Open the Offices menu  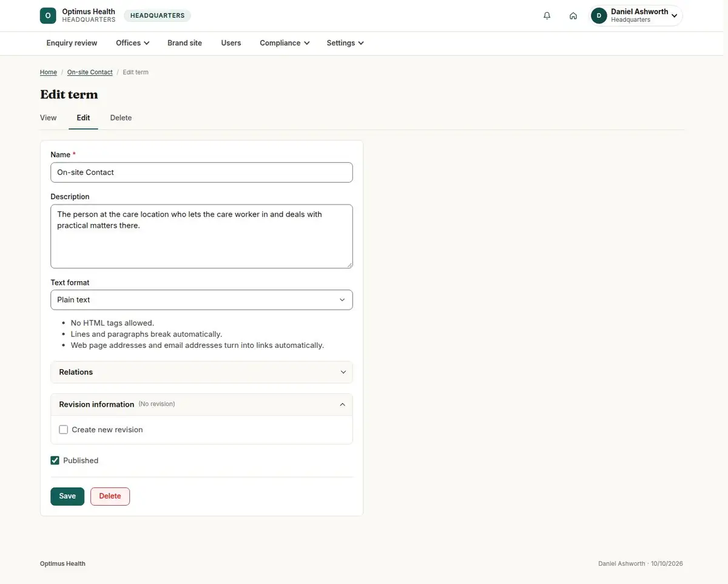tap(133, 43)
